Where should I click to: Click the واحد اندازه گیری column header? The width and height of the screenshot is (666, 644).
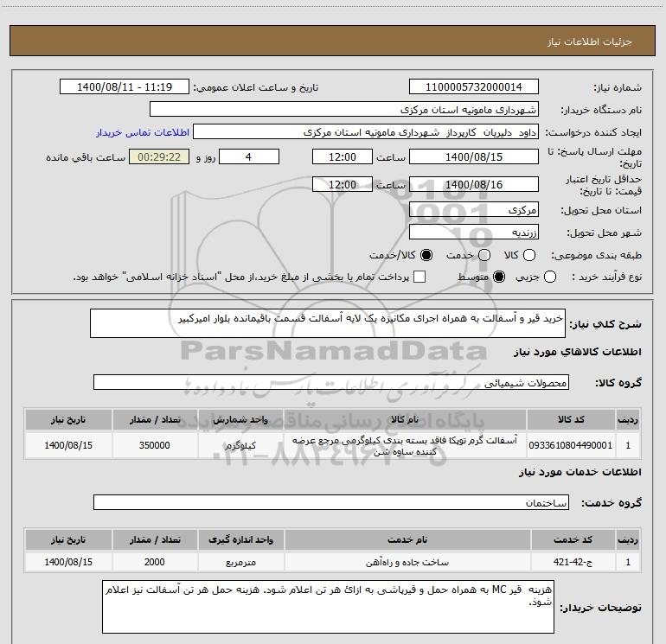[x=240, y=539]
